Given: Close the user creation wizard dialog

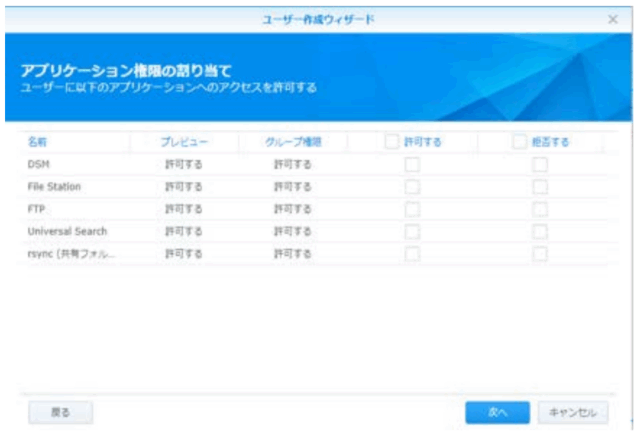Looking at the screenshot, I should tap(612, 19).
